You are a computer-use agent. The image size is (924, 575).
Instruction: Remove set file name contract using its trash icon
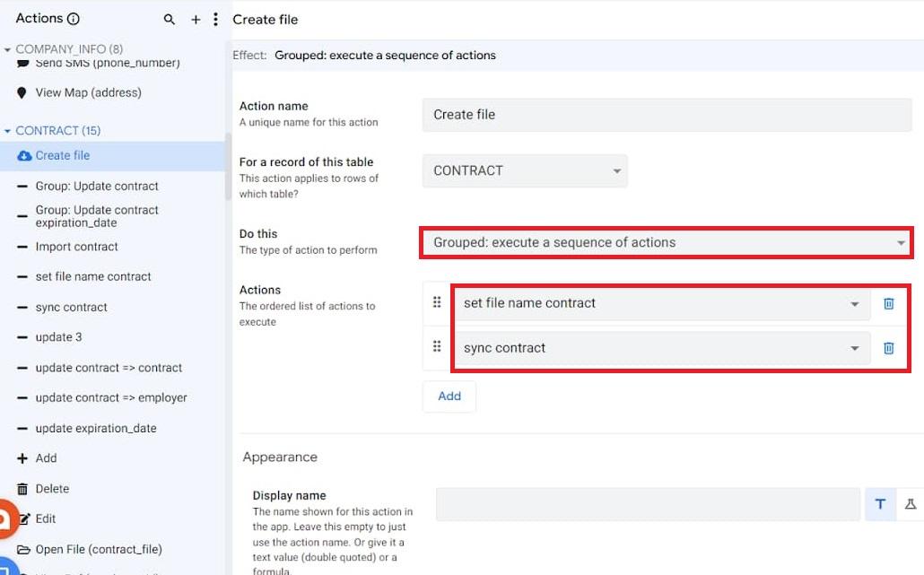[x=889, y=304]
